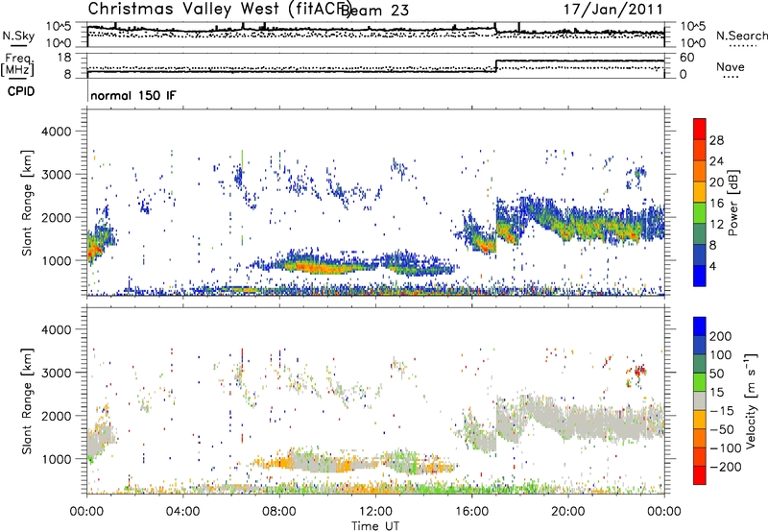768x532 pixels.
Task: Select the date '17/Jan/2011'
Action: (612, 10)
